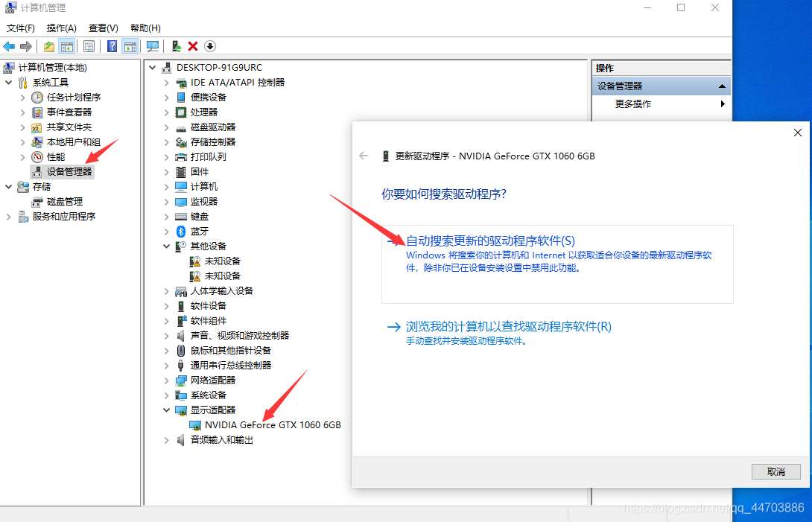Image resolution: width=812 pixels, height=522 pixels.
Task: Open the 操作(A) menu
Action: (62, 28)
